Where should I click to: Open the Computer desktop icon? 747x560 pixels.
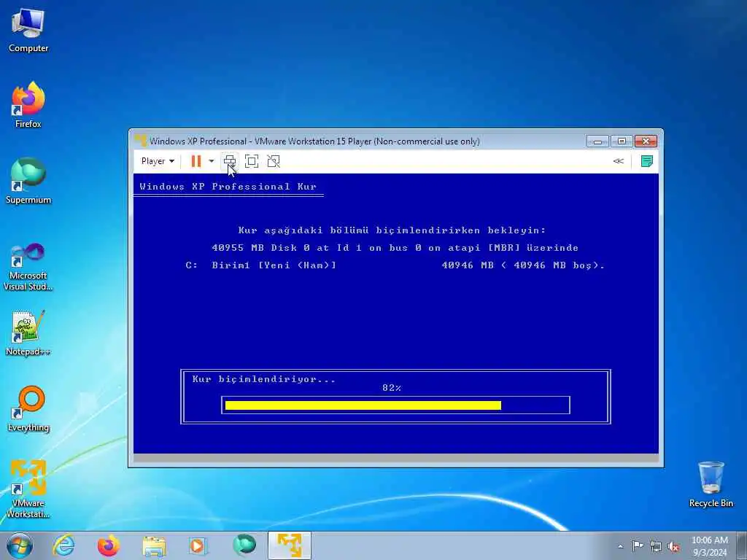(x=28, y=29)
